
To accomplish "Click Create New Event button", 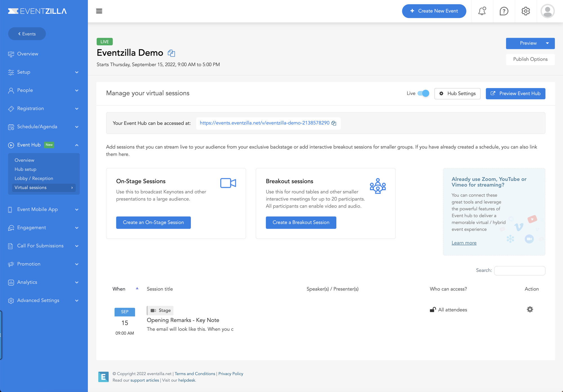I will point(434,11).
